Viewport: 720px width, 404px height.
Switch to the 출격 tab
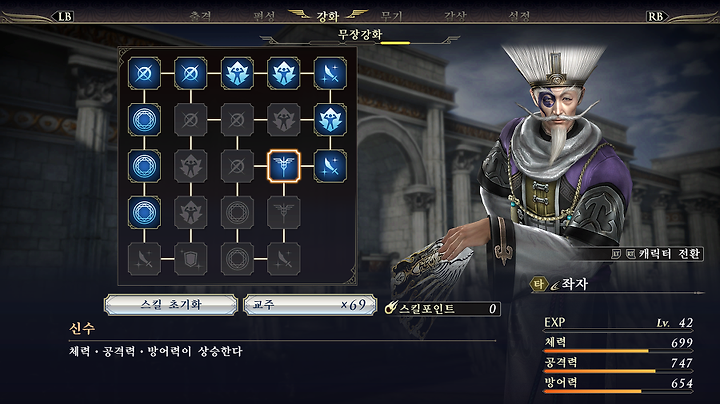200,17
